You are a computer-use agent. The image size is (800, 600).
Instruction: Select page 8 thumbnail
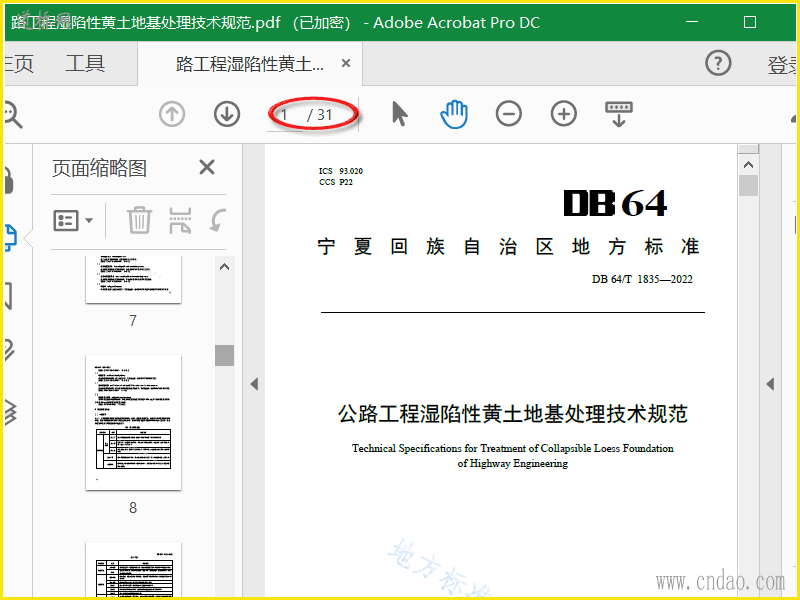click(x=133, y=422)
